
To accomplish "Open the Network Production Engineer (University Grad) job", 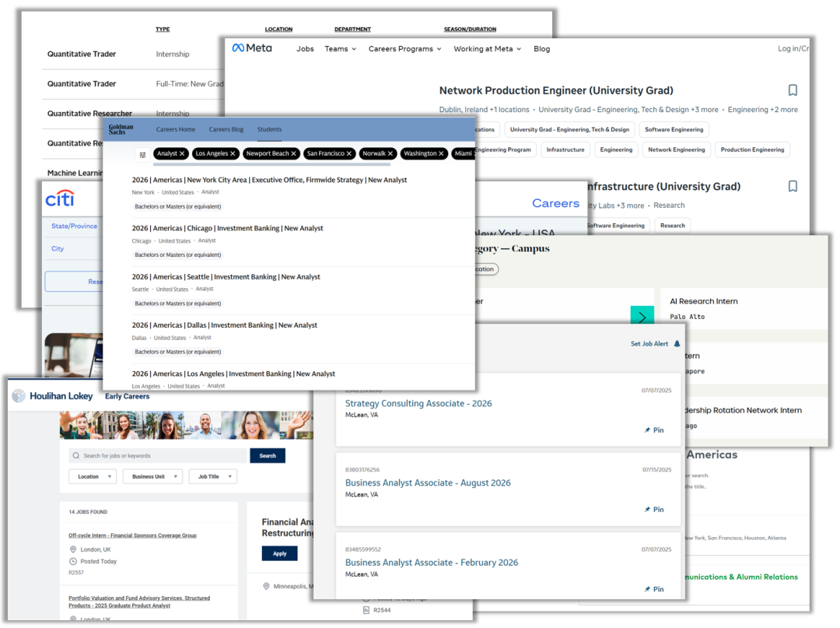I will (556, 90).
